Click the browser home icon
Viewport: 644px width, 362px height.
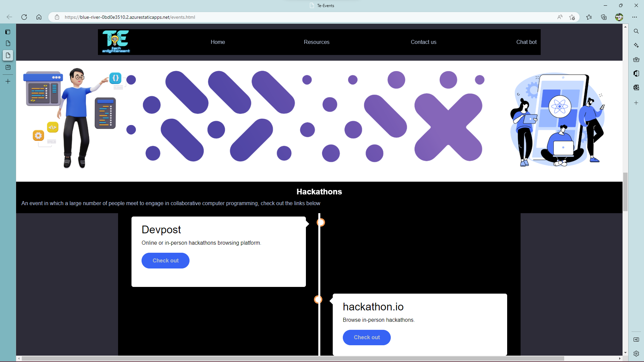click(39, 17)
